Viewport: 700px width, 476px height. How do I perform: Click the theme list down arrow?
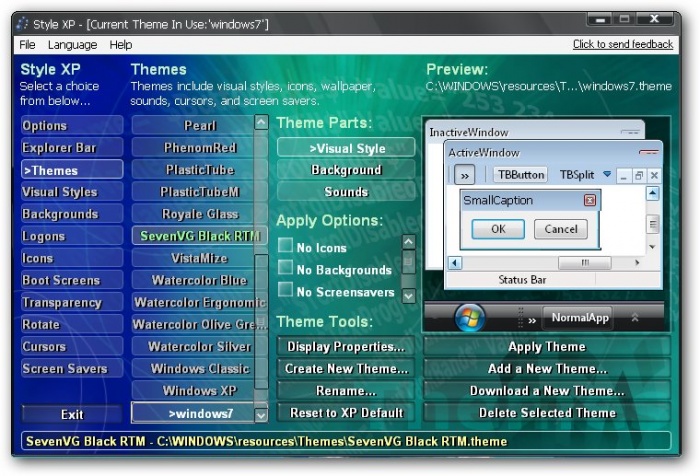click(261, 415)
